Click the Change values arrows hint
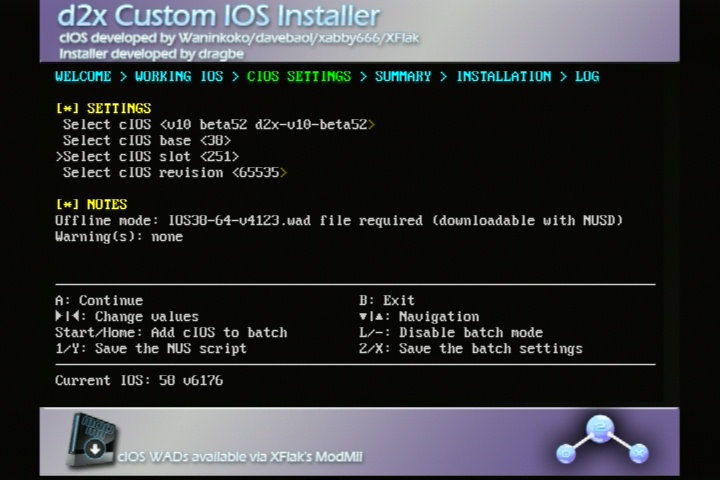 click(127, 316)
